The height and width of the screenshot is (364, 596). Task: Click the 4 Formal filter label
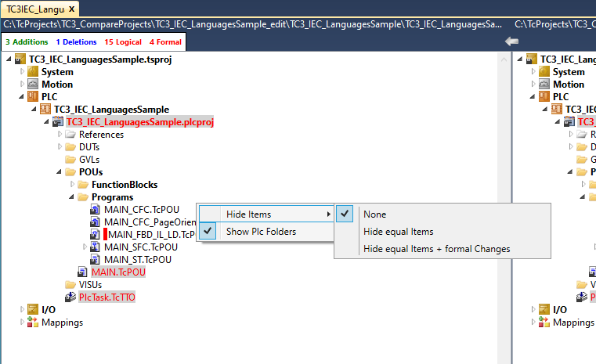[165, 41]
